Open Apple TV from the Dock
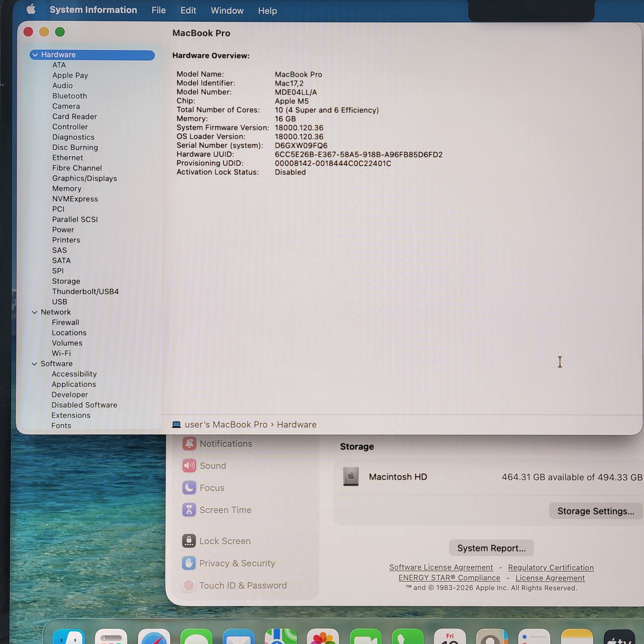Screen dimensions: 644x644 coord(619,637)
